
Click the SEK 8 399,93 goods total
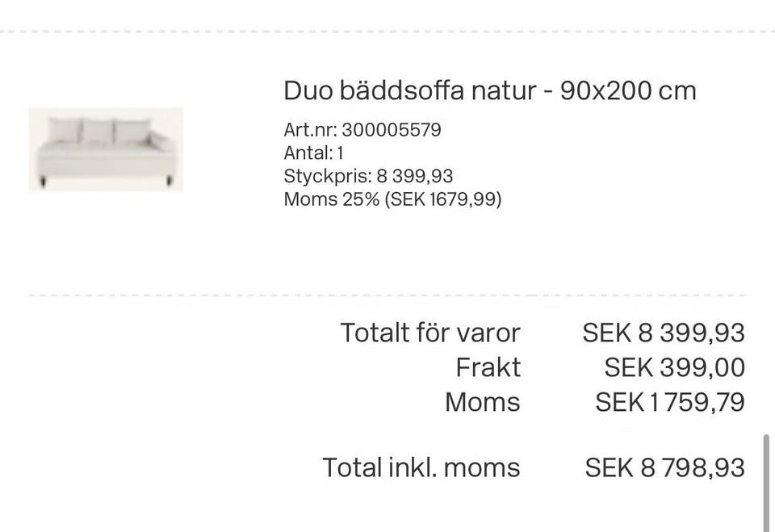point(664,333)
